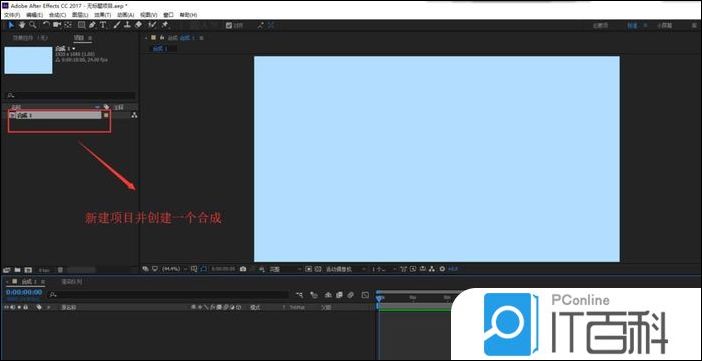Switch to the Effect Controls panel tab
Screen dimensions: 702x361
coord(30,38)
